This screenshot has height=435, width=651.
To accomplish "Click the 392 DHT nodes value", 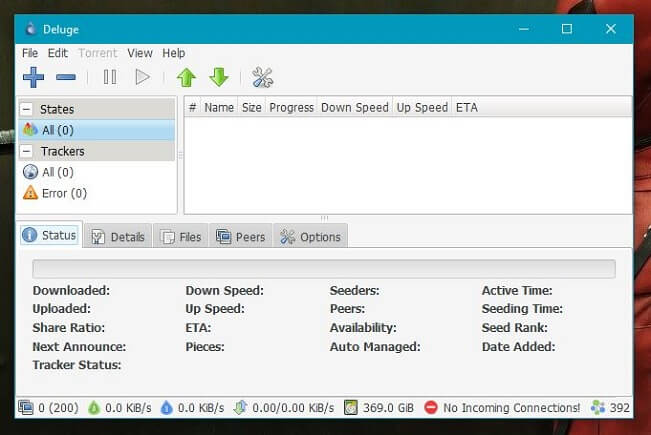I will click(x=619, y=408).
